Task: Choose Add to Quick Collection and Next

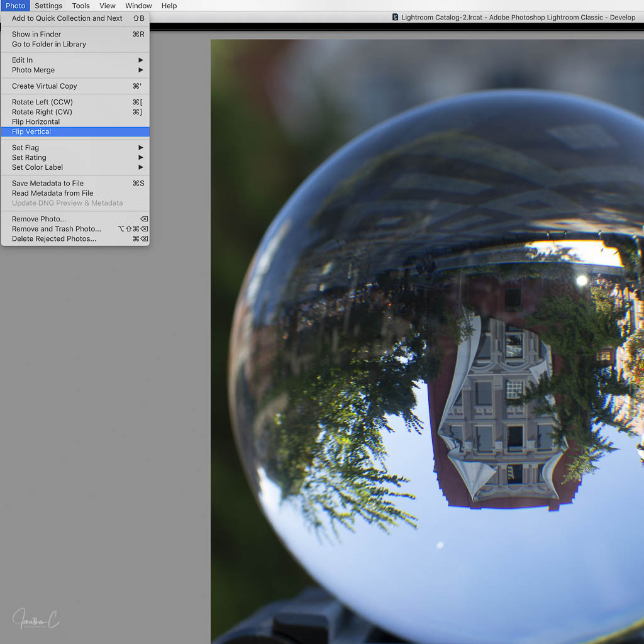Action: (x=67, y=18)
